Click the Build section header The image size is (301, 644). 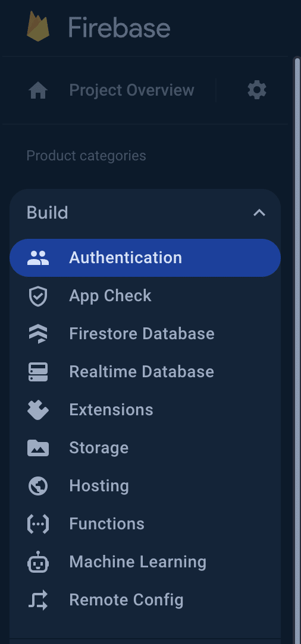(145, 213)
